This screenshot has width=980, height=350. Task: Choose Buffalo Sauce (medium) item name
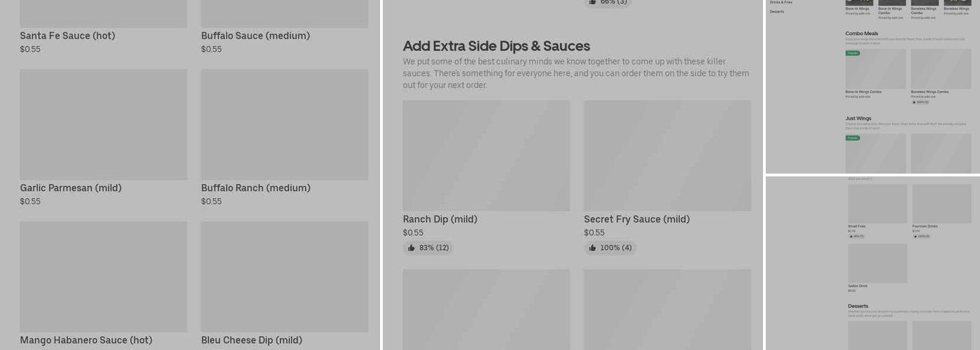[255, 36]
